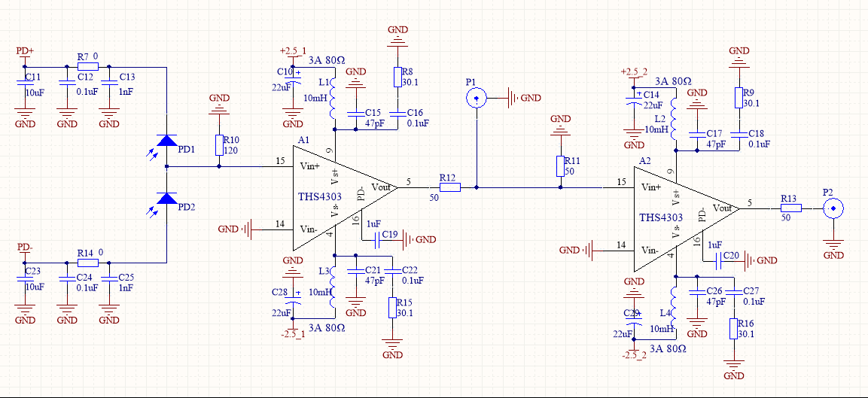Click the GND symbol below connector P2

tap(833, 247)
